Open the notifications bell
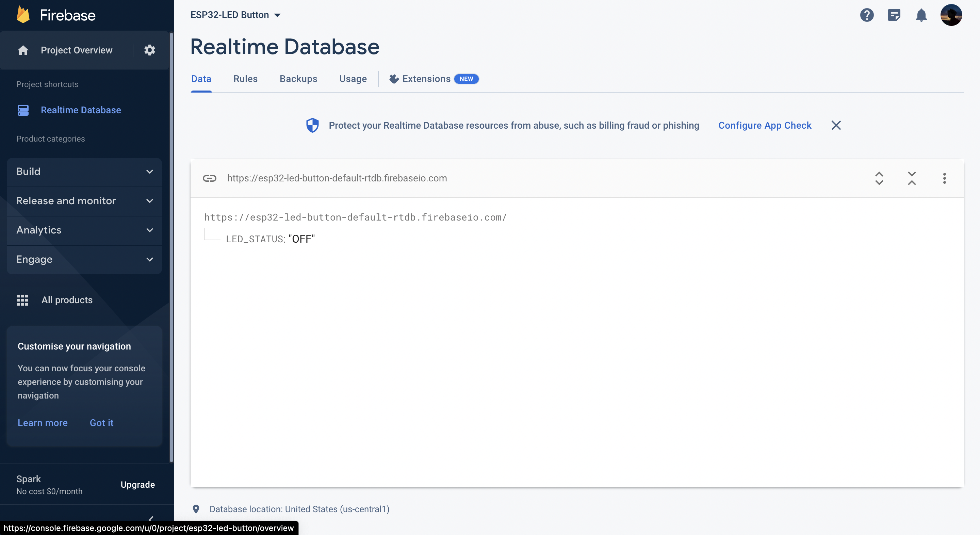The image size is (980, 535). [x=921, y=15]
